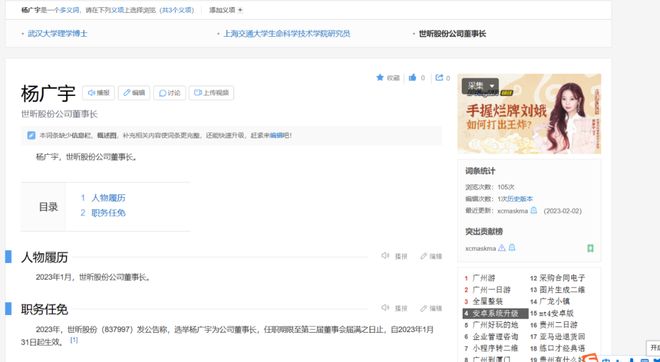Click the 编辑 button next to the title
This screenshot has height=362, width=660.
pos(134,93)
